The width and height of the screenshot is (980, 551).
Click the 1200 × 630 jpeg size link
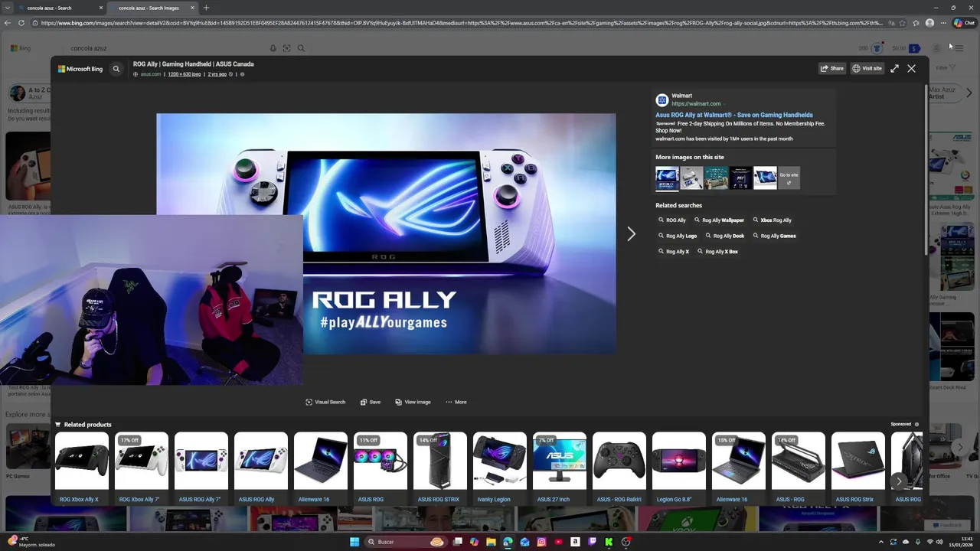coord(185,74)
